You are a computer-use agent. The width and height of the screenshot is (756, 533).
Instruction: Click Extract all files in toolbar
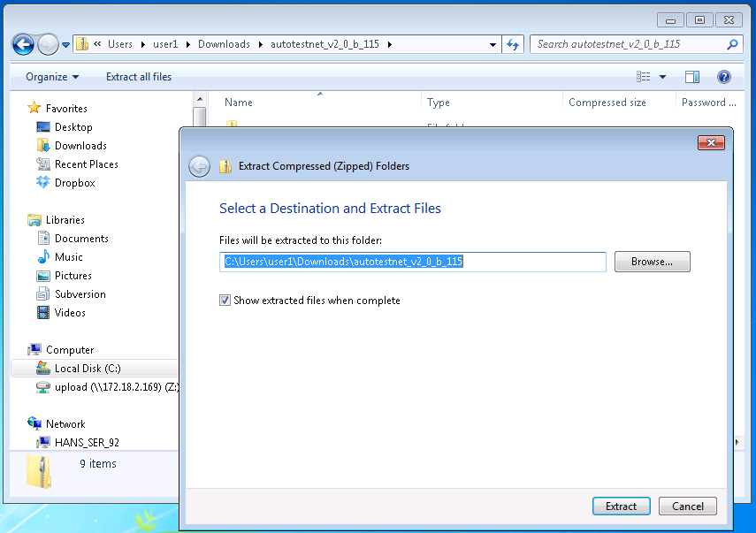tap(139, 77)
